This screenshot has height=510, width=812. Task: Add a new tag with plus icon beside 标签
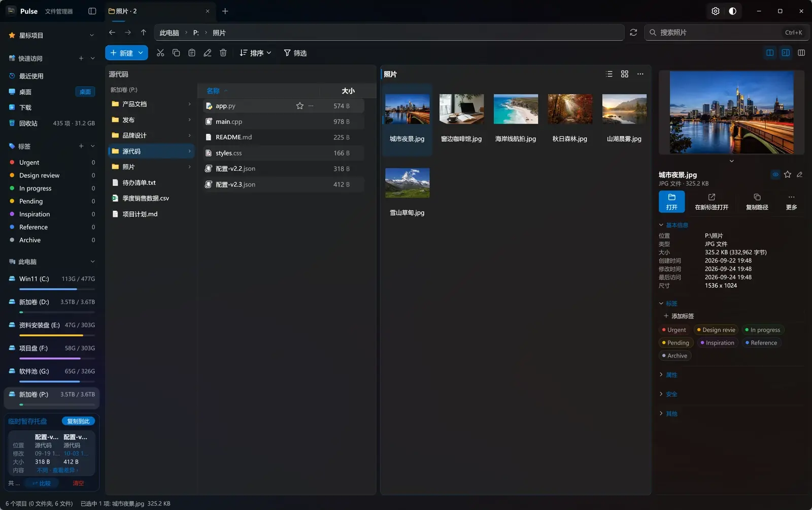coord(81,146)
